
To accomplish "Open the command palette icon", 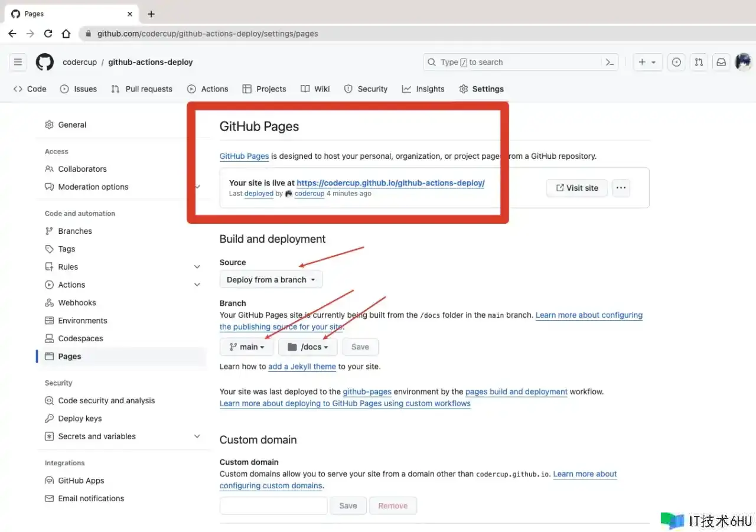I will pos(610,62).
